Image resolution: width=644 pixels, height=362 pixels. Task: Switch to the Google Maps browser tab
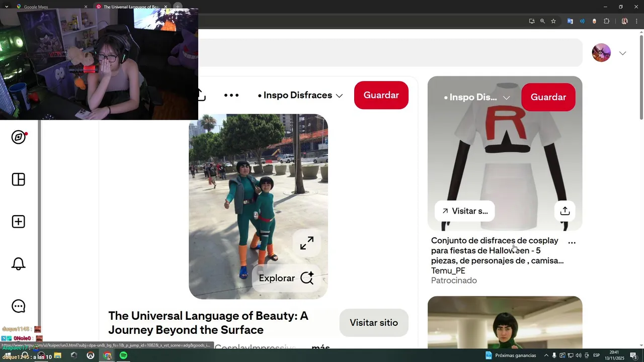(50, 7)
